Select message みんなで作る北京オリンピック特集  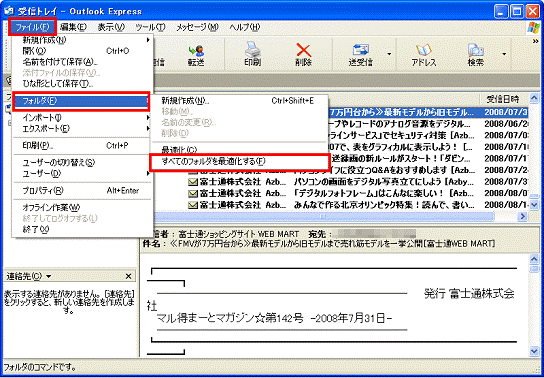click(384, 205)
